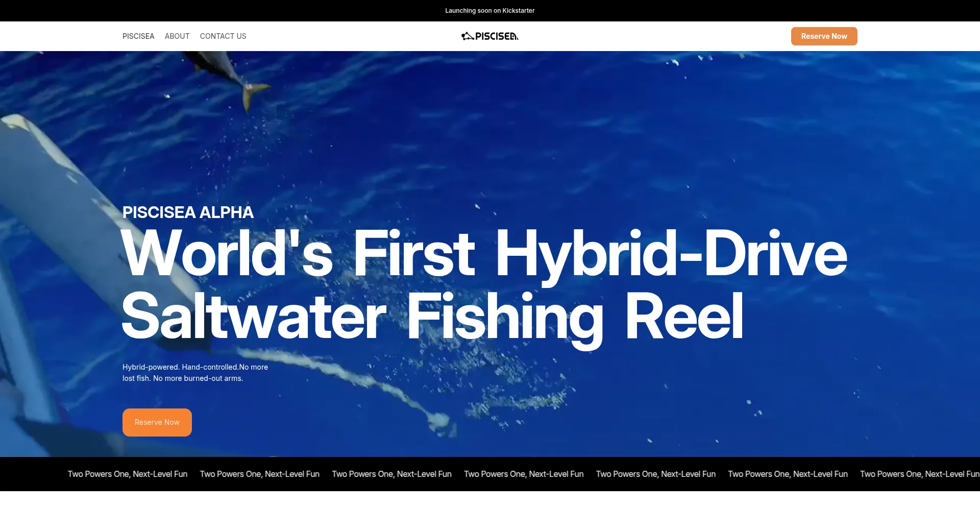Click the Launching soon on Kickstarter announcement
The width and height of the screenshot is (980, 507).
pos(490,11)
